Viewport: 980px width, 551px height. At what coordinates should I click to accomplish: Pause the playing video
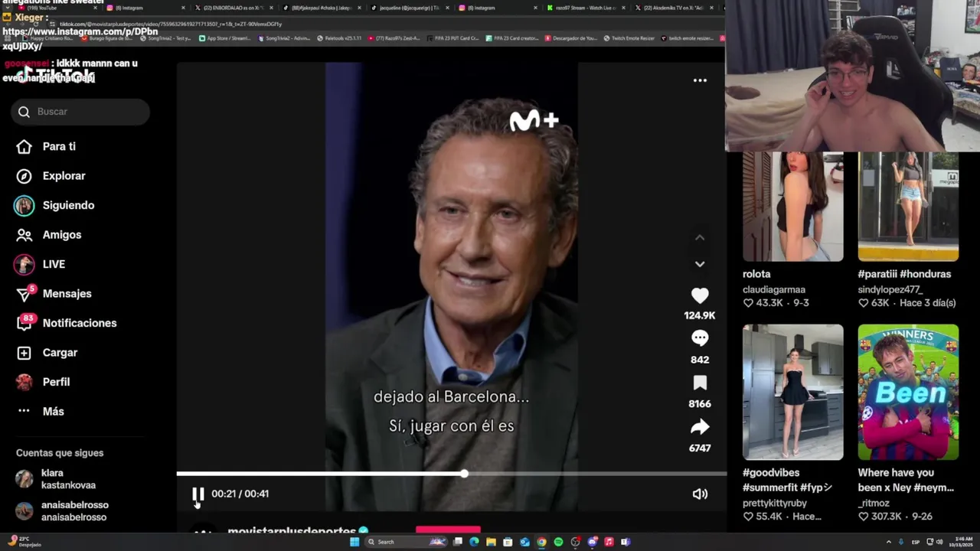[x=198, y=494]
